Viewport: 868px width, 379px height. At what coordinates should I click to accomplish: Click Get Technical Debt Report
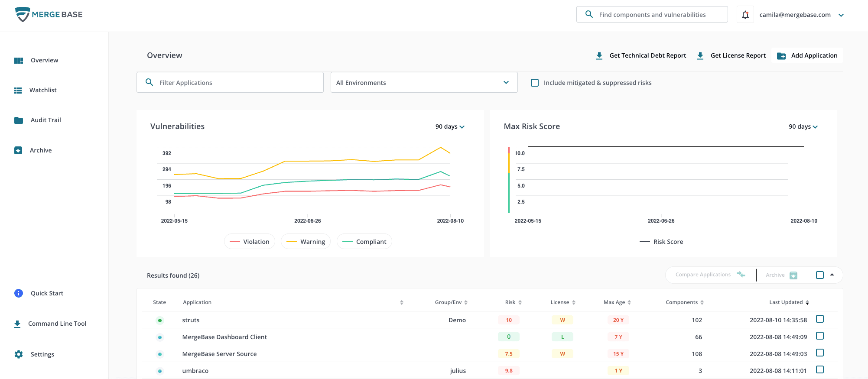[x=641, y=55]
